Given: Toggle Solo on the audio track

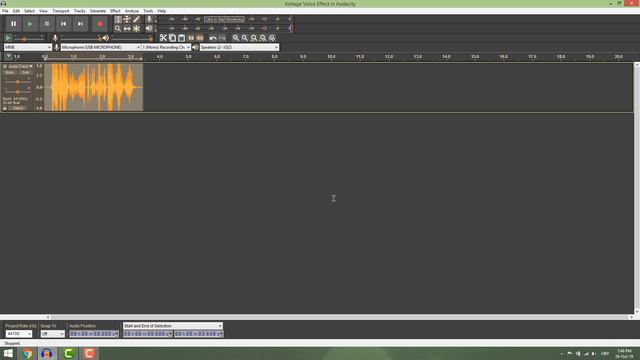Looking at the screenshot, I should tap(25, 73).
